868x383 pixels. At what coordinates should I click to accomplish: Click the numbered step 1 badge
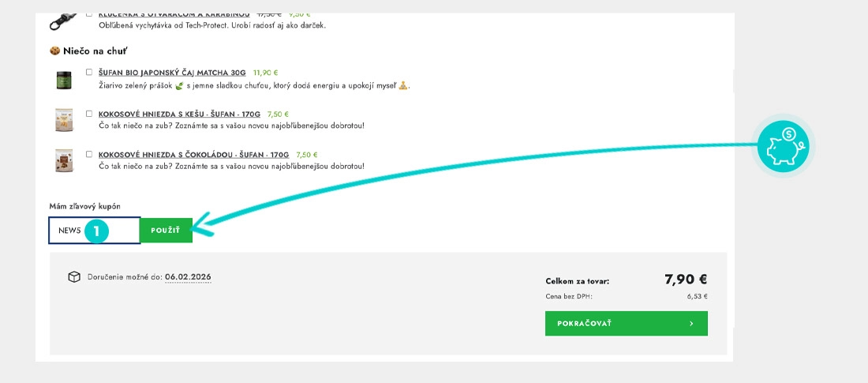pos(96,231)
